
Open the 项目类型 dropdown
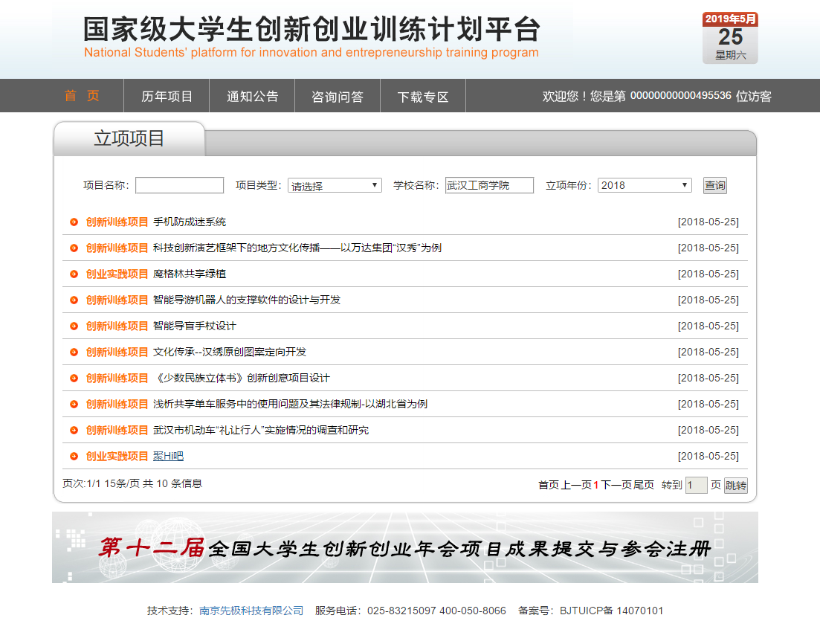click(335, 185)
